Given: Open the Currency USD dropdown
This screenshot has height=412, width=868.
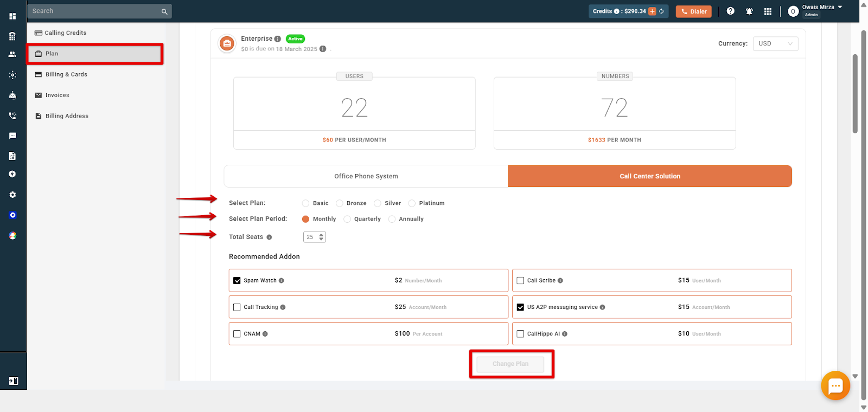Looking at the screenshot, I should tap(775, 43).
